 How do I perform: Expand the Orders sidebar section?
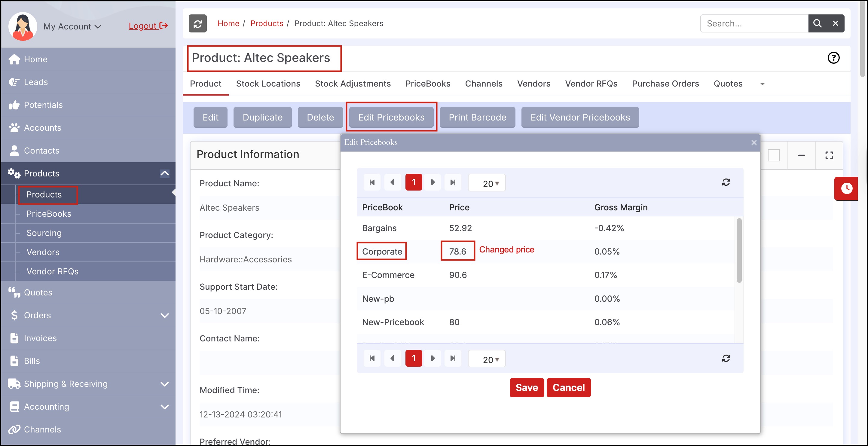(x=164, y=316)
